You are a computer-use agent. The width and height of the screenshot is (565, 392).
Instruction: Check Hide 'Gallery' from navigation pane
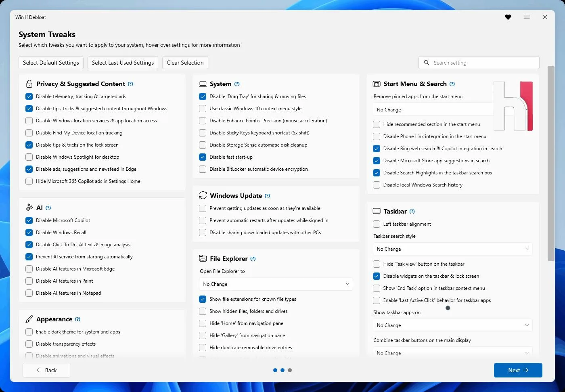[203, 335]
